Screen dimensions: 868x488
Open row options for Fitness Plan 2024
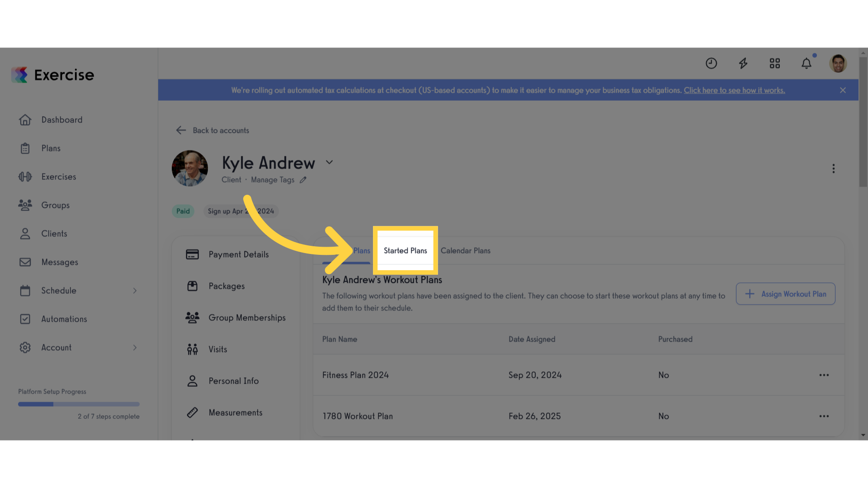click(824, 375)
